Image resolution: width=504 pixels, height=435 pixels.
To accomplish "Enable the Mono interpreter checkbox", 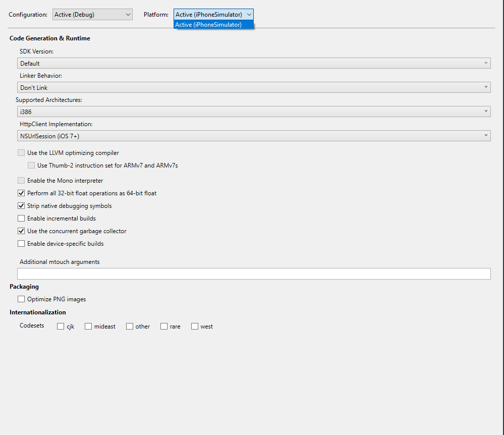I will (x=21, y=180).
